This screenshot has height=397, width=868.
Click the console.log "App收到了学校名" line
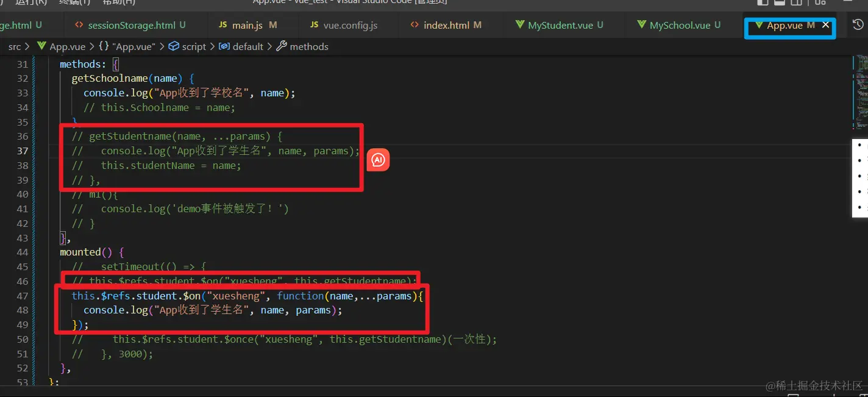[190, 93]
